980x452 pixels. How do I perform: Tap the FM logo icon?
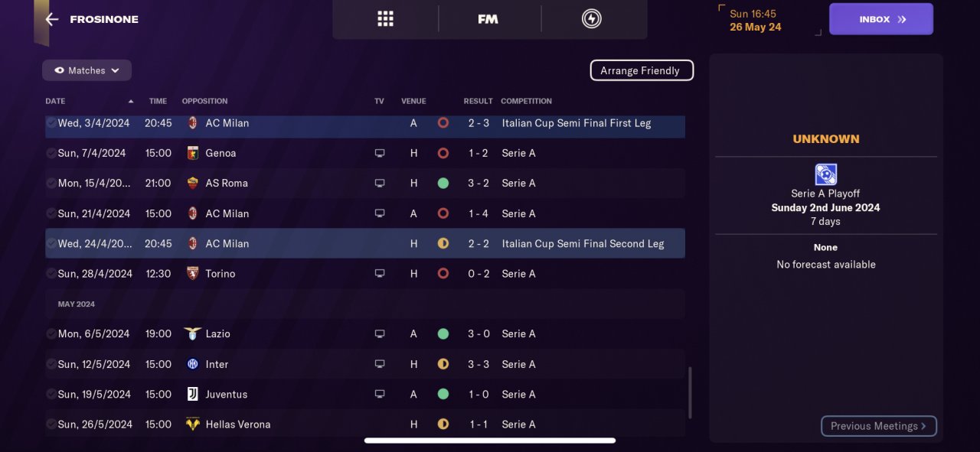click(488, 19)
